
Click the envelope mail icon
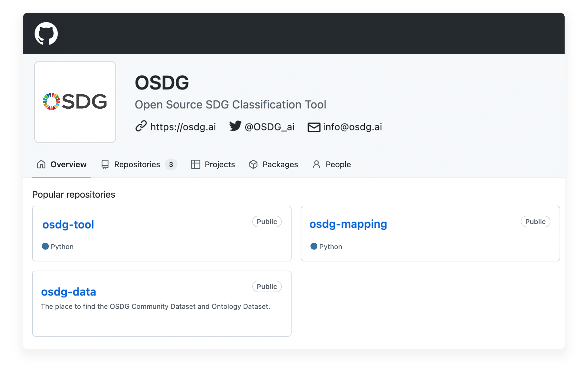(314, 127)
